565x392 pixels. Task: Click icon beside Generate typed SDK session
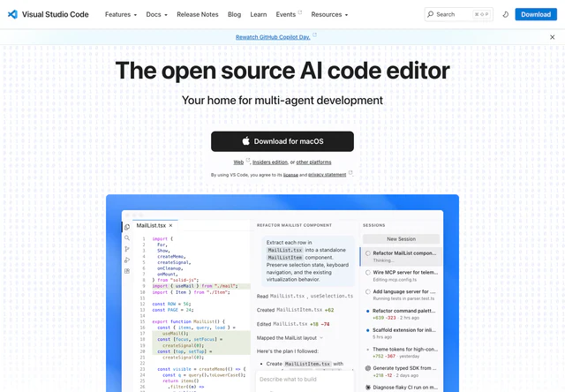coord(368,368)
